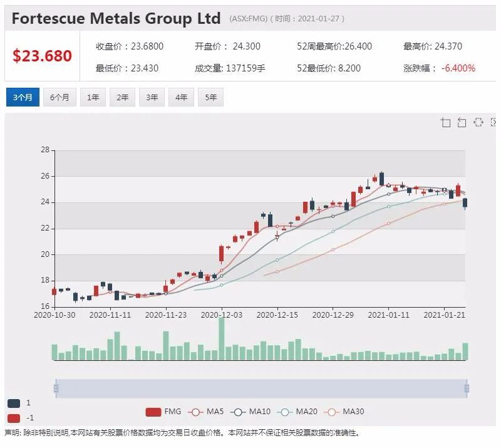Toggle the red '-1' category swatch
Image resolution: width=501 pixels, height=448 pixels.
pos(14,418)
